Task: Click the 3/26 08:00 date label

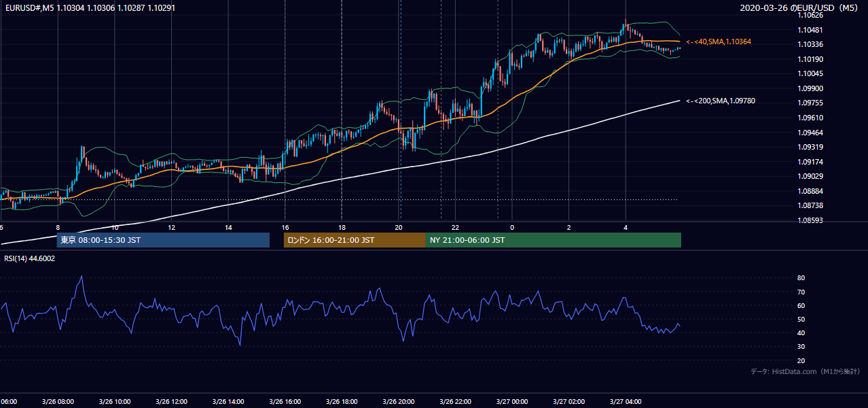Action: (x=58, y=401)
